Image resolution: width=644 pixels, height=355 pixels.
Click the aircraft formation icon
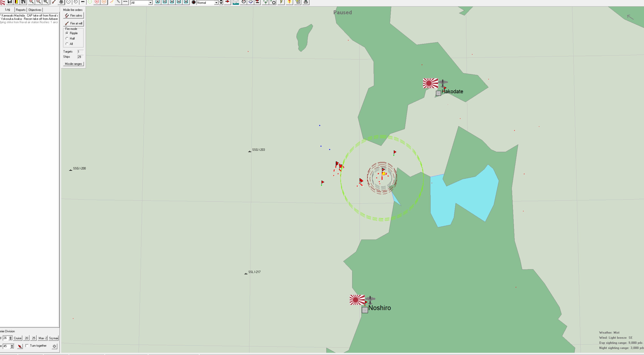266,2
